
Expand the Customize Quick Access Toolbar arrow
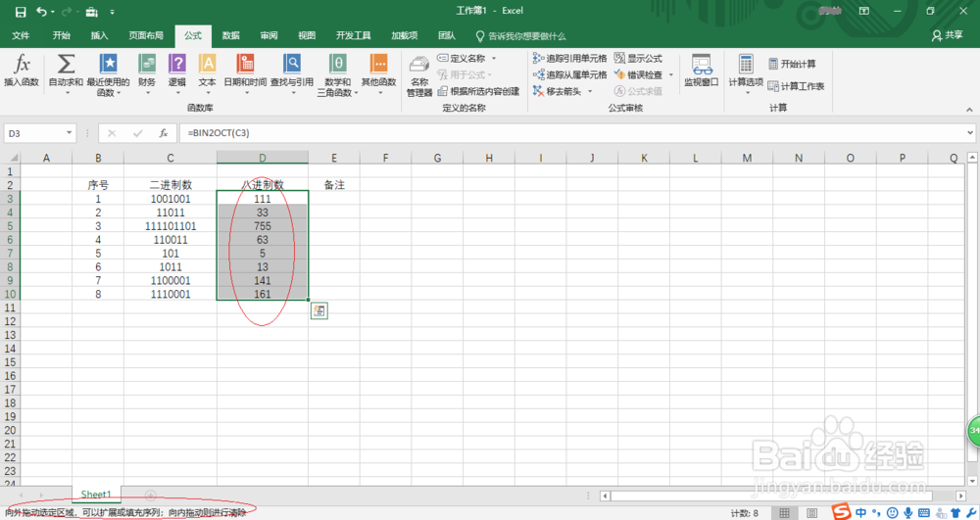point(112,12)
